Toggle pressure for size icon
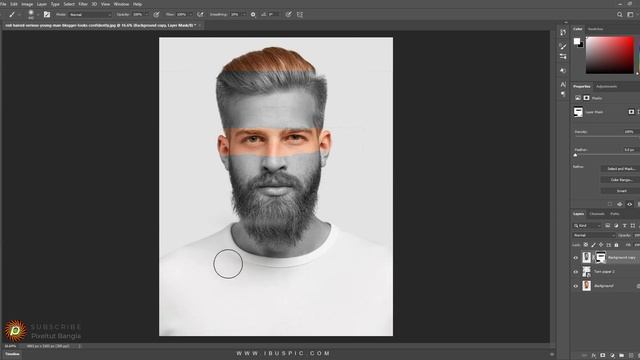The width and height of the screenshot is (640, 360). pos(289,14)
